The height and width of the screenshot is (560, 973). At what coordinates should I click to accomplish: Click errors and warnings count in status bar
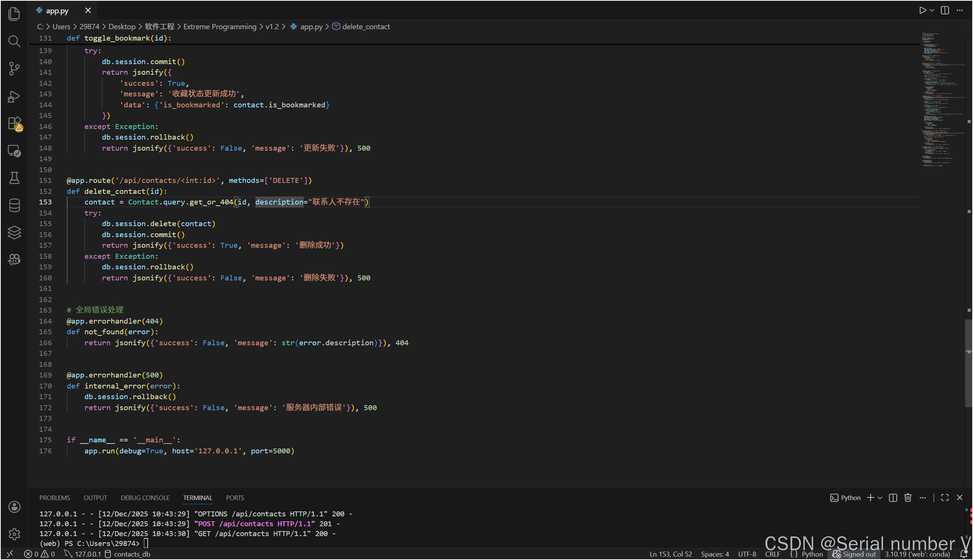[39, 554]
